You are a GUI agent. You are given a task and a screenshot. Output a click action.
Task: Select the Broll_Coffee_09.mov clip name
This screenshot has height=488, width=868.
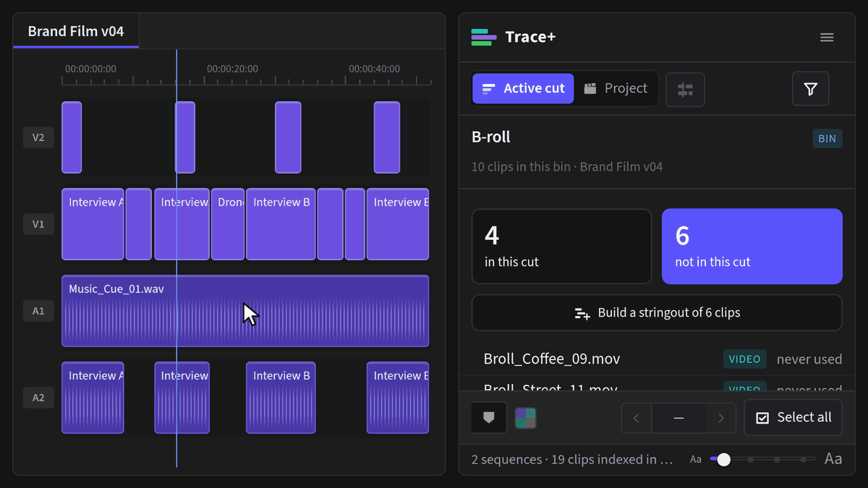(x=552, y=359)
